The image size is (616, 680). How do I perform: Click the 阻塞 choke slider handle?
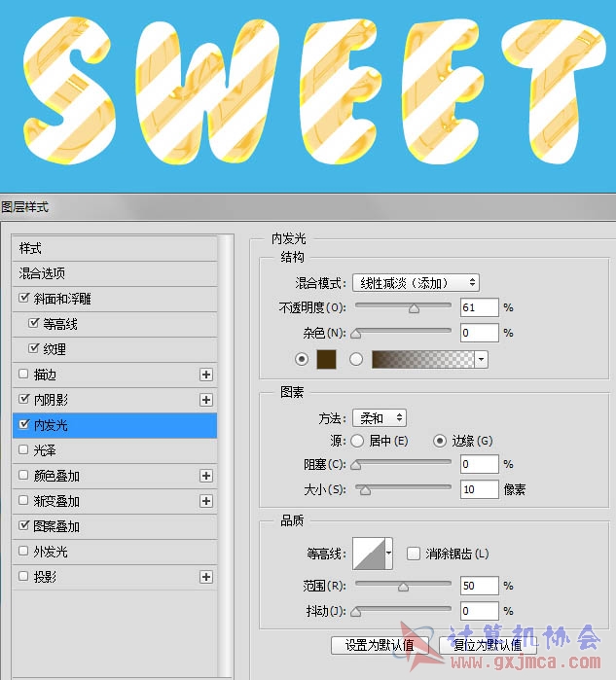356,465
